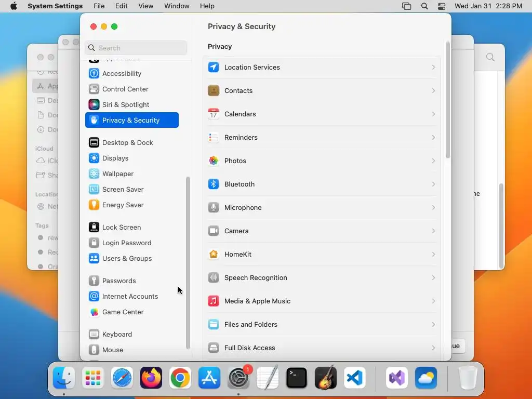Click the Microphone icon in Privacy list

point(214,207)
